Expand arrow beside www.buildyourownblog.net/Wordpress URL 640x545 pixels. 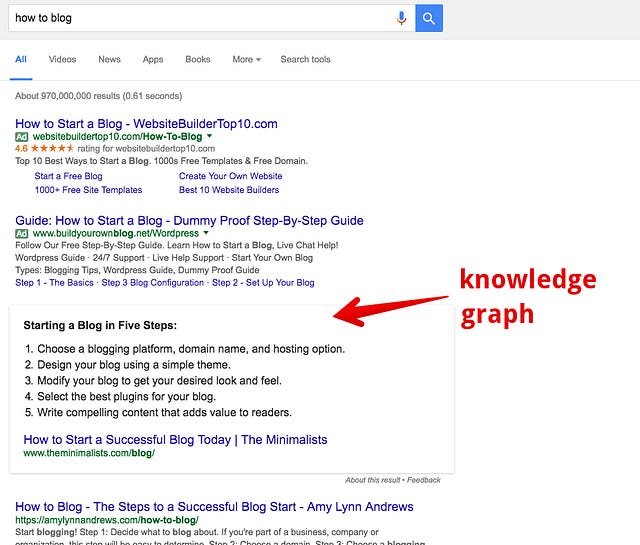pyautogui.click(x=206, y=233)
